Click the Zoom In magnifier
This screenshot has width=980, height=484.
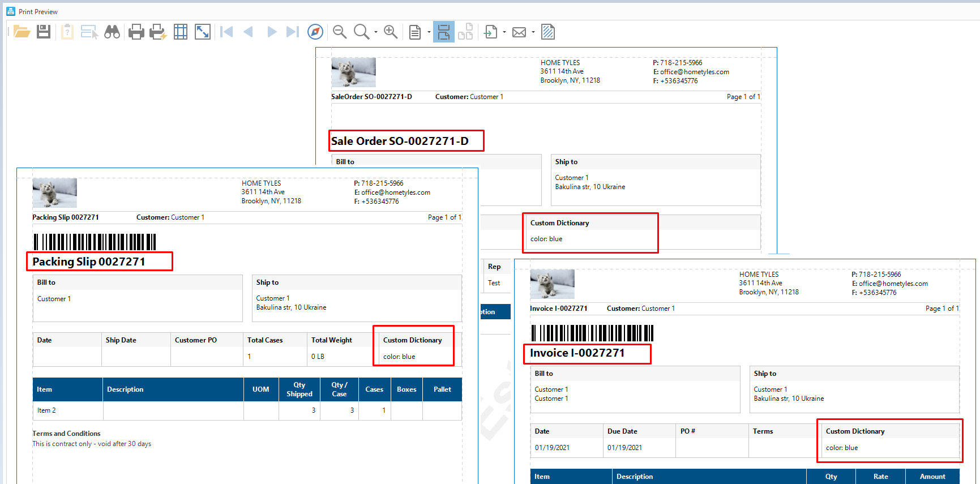click(x=391, y=32)
